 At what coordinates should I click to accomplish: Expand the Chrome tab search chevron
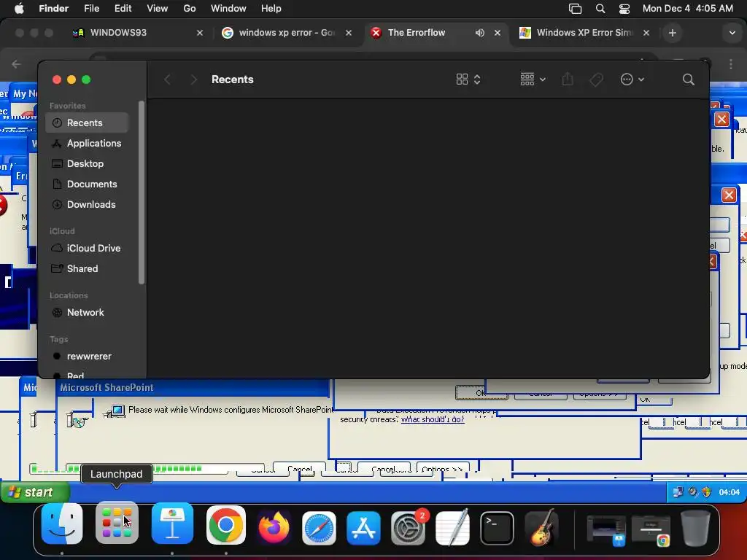pos(732,33)
